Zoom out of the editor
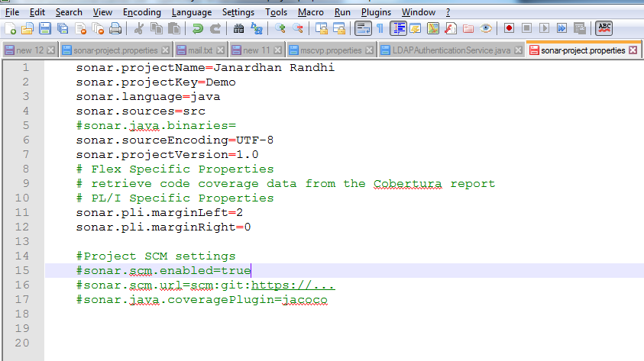The image size is (644, 361). pyautogui.click(x=298, y=28)
